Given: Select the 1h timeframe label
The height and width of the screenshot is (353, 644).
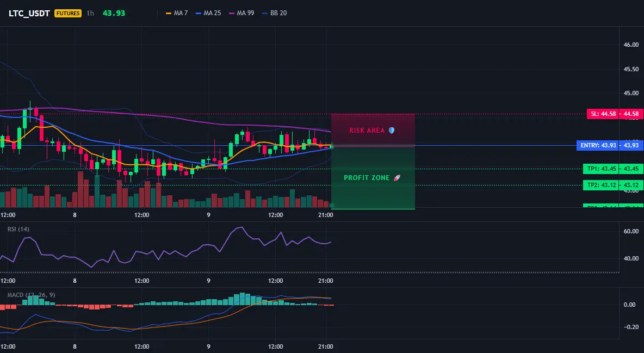Looking at the screenshot, I should click(x=90, y=13).
